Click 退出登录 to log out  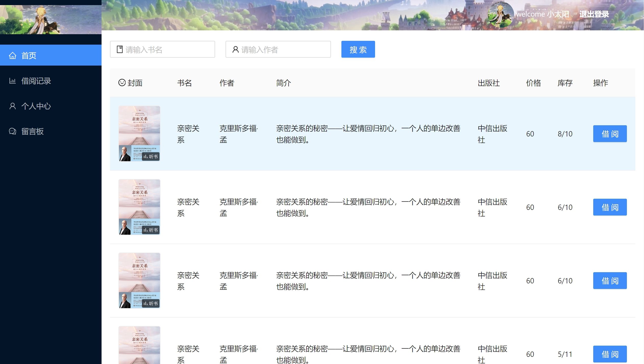(594, 14)
